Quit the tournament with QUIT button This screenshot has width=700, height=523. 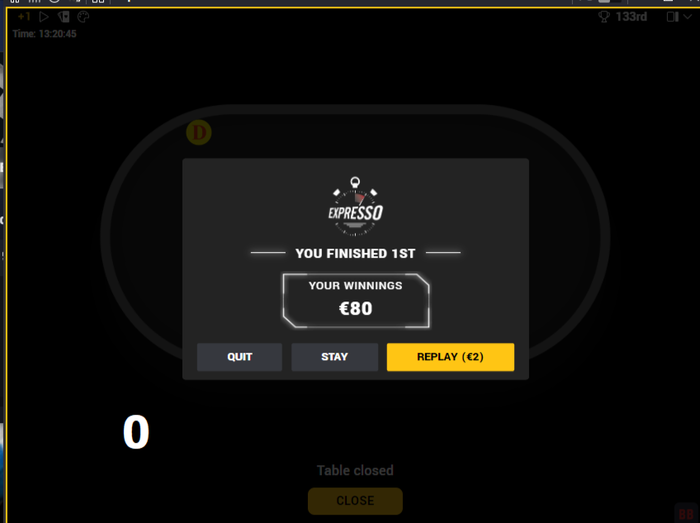(x=240, y=357)
